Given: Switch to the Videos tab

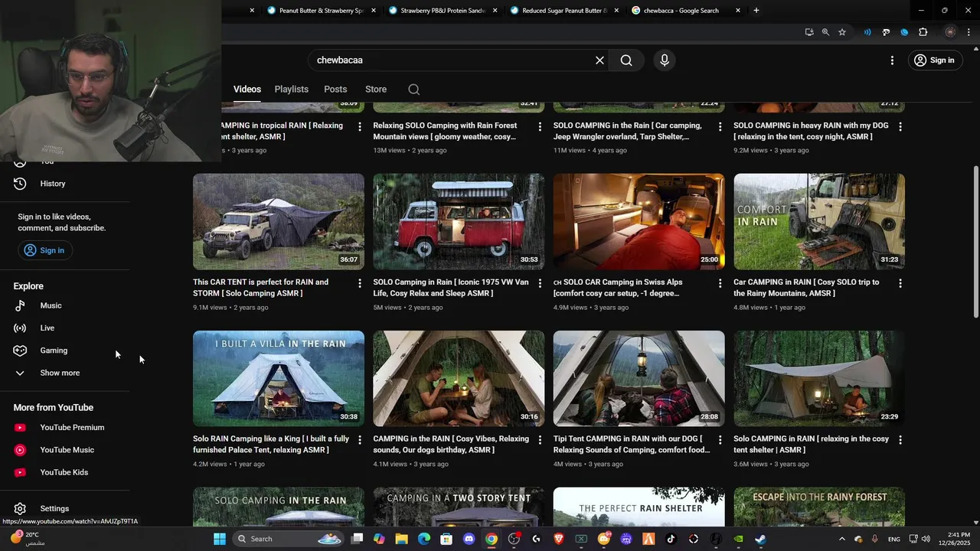Looking at the screenshot, I should click(x=247, y=90).
